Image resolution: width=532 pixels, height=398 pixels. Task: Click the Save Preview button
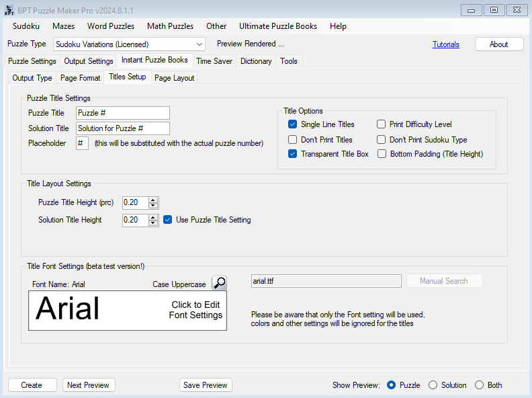tap(206, 385)
